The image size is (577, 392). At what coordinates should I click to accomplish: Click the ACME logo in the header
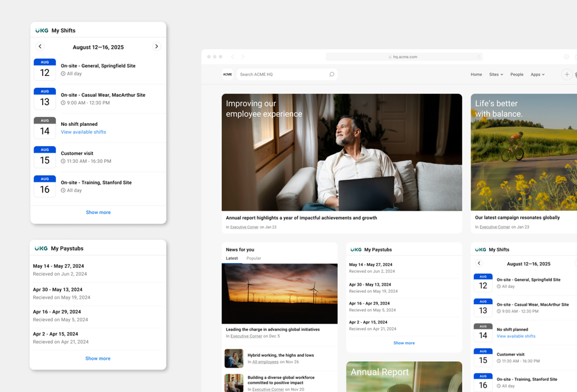228,74
